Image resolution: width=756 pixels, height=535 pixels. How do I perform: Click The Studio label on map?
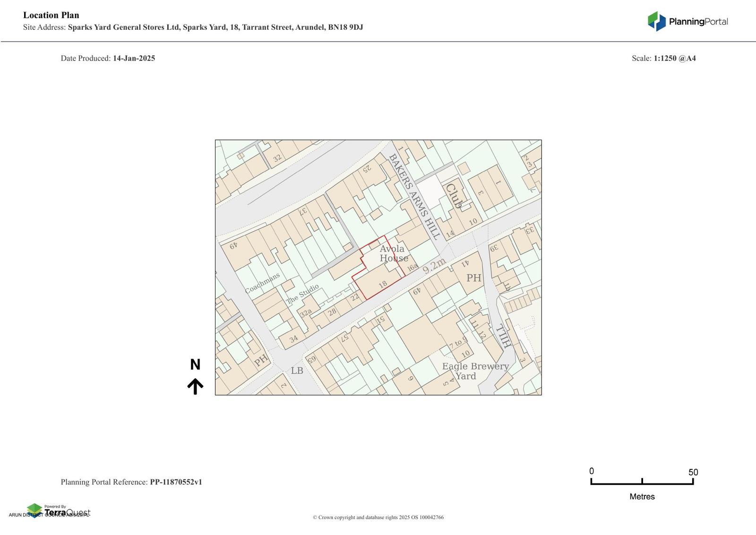[x=302, y=294]
